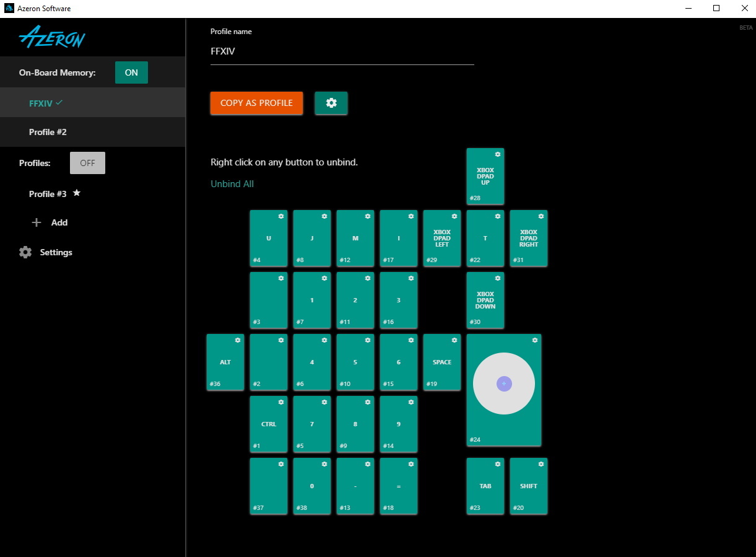Viewport: 756px width, 557px height.
Task: Click the Settings gear icon in sidebar
Action: tap(25, 252)
